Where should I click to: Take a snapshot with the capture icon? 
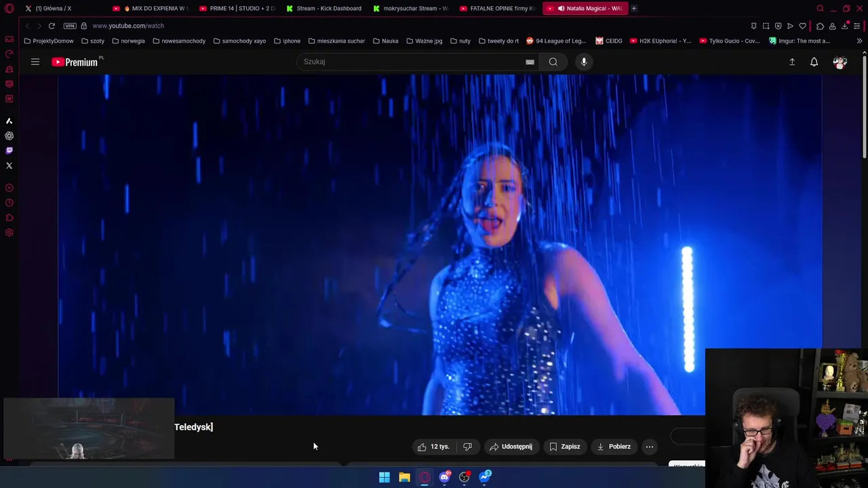point(766,26)
